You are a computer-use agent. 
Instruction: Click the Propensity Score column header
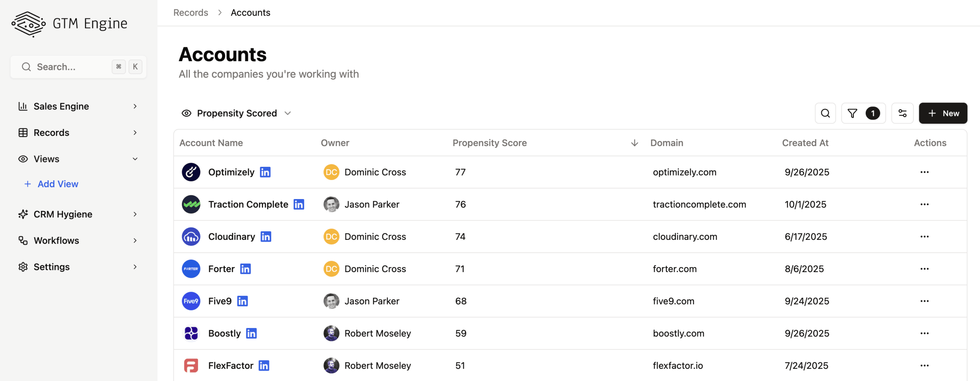(490, 143)
